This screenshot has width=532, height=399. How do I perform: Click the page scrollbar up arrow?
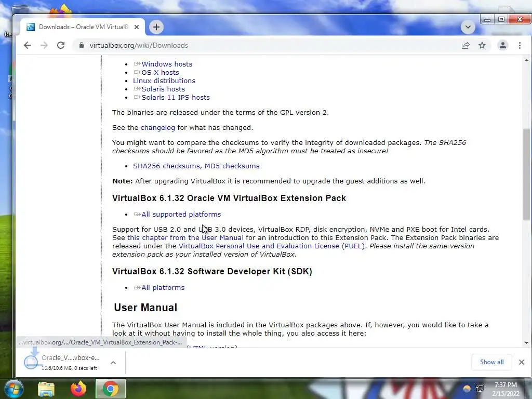pyautogui.click(x=526, y=60)
